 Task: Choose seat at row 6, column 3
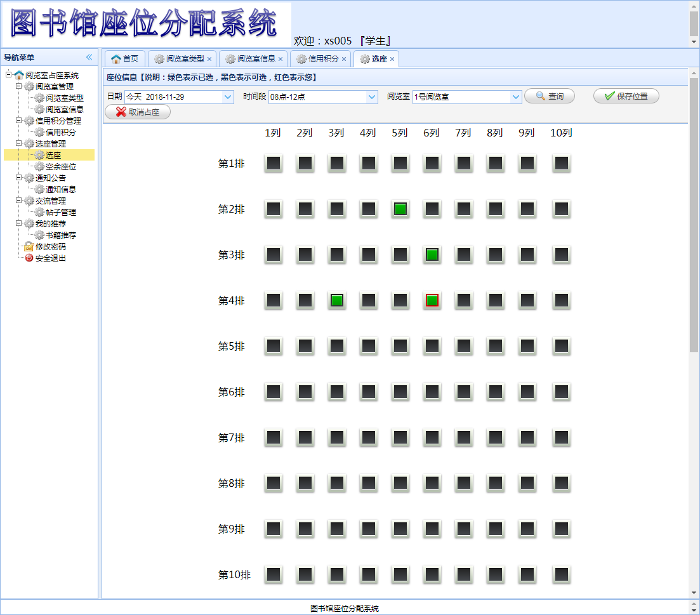[336, 392]
